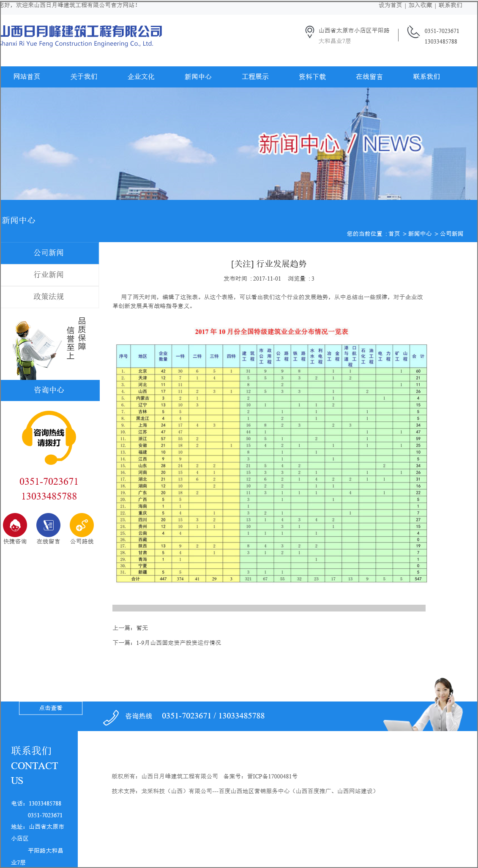Click the red quick consultation icon
This screenshot has height=868, width=478.
click(x=15, y=525)
